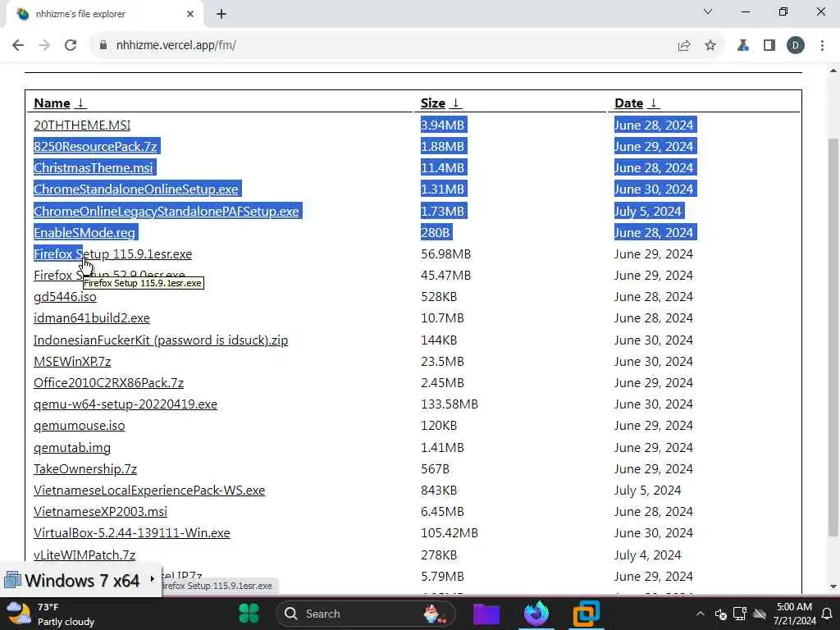Click the 105.42MB size cell
The height and width of the screenshot is (630, 840).
click(x=450, y=533)
